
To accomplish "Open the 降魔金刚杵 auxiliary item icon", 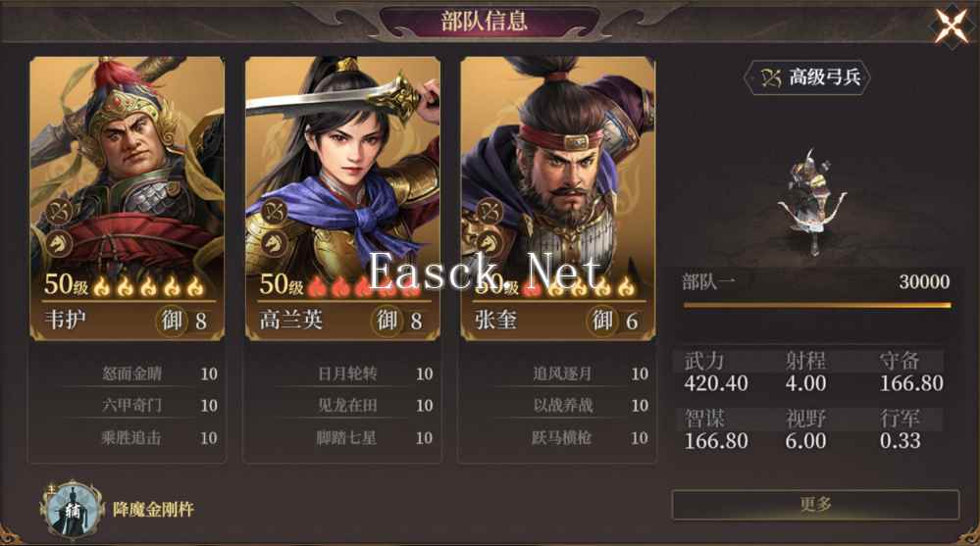I will (72, 510).
